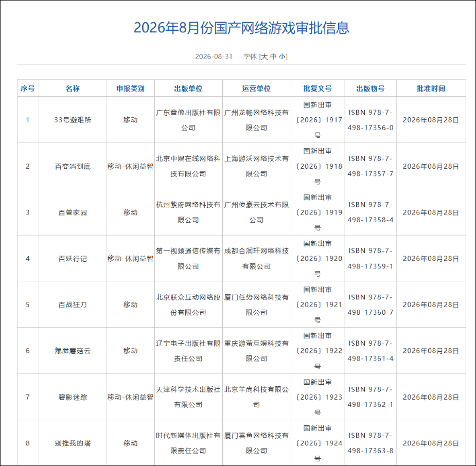This screenshot has height=466, width=476.
Task: Click publisher 广东音像出版社有限公司
Action: [x=188, y=120]
